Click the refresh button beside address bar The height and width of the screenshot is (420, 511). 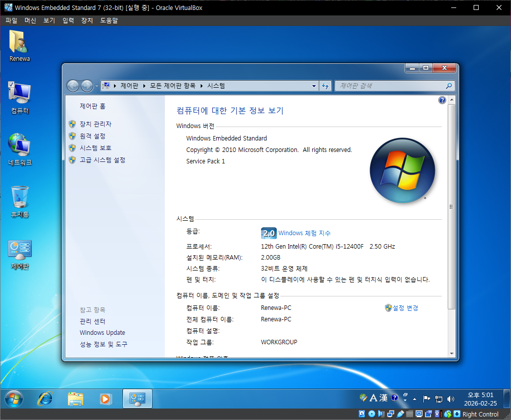pyautogui.click(x=325, y=86)
